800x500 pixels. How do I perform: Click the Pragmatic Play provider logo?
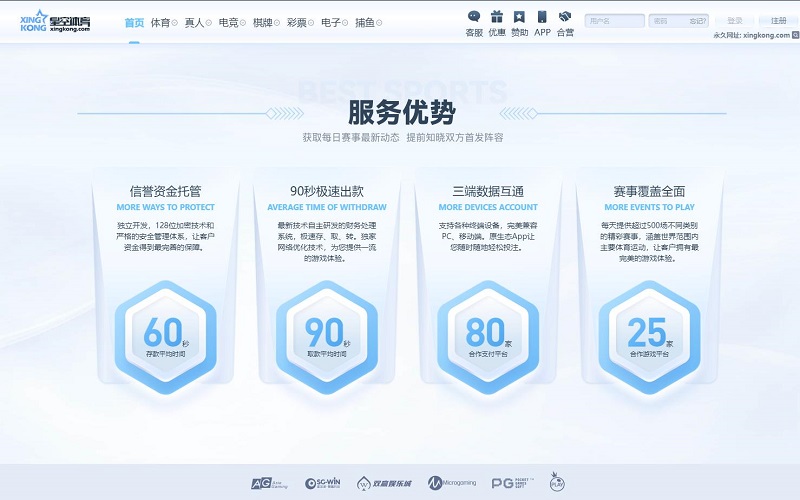[557, 482]
